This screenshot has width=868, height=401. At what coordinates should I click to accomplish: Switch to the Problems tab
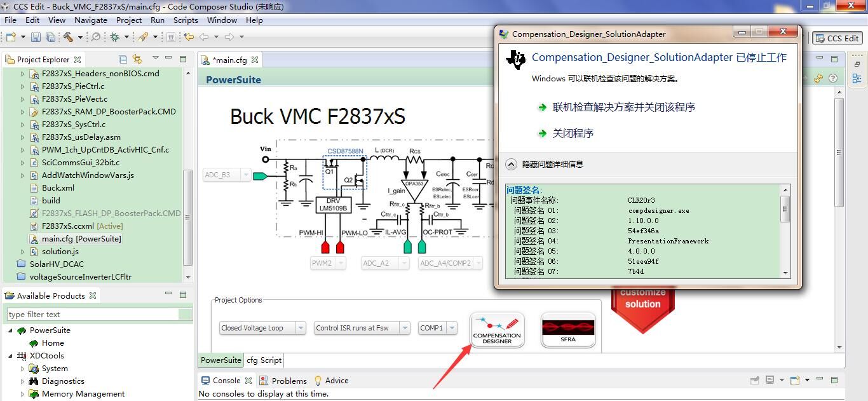pyautogui.click(x=283, y=381)
